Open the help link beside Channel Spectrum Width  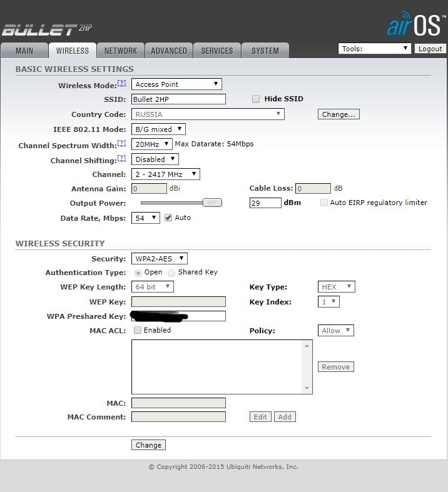121,143
